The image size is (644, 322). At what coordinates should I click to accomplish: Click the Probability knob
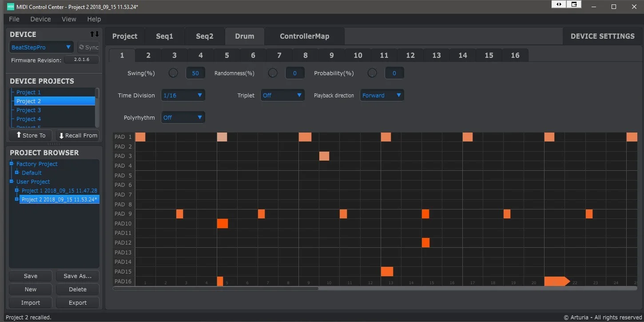(x=372, y=73)
